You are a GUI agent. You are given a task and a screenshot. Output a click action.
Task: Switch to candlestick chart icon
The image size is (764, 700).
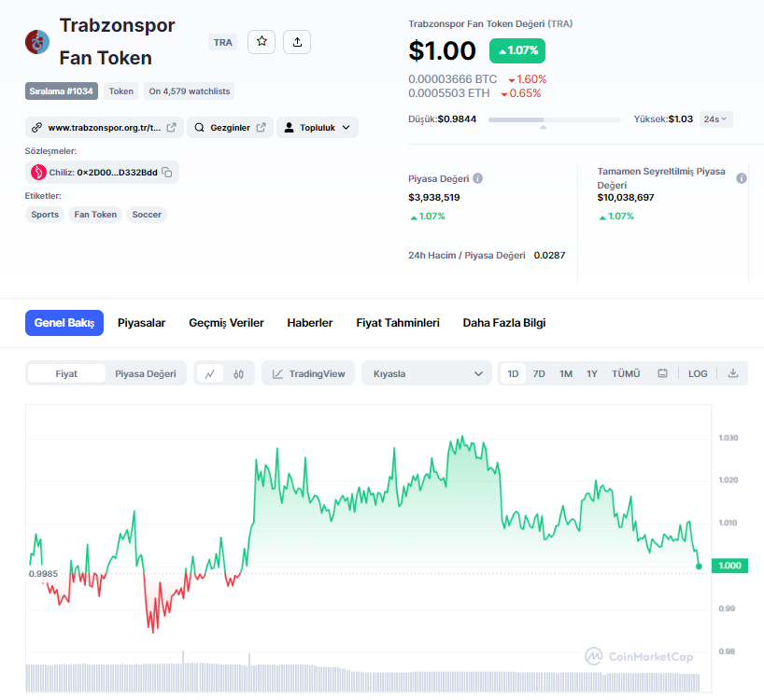coord(239,374)
